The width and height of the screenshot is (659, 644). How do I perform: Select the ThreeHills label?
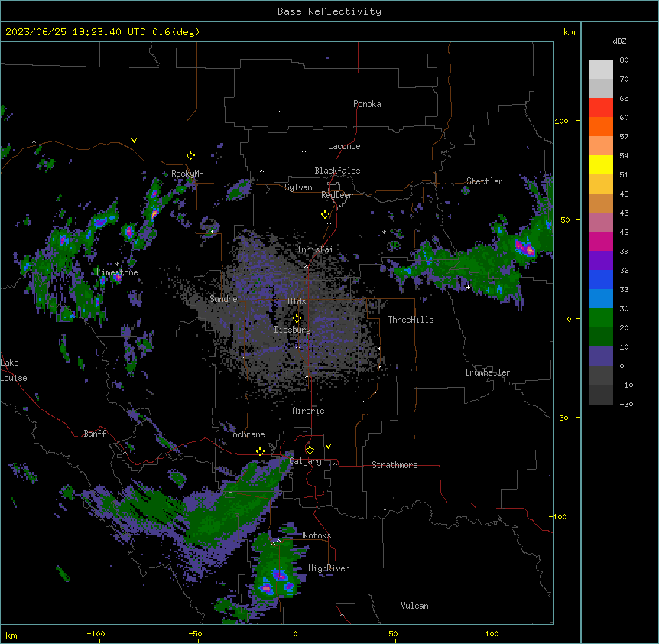[x=411, y=320]
